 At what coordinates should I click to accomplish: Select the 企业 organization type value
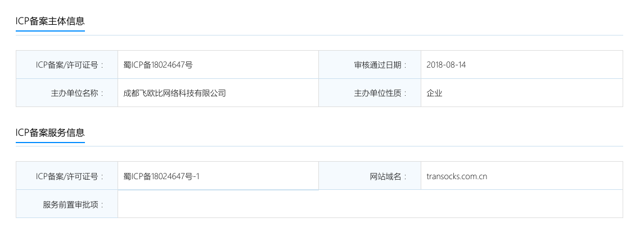tap(434, 93)
